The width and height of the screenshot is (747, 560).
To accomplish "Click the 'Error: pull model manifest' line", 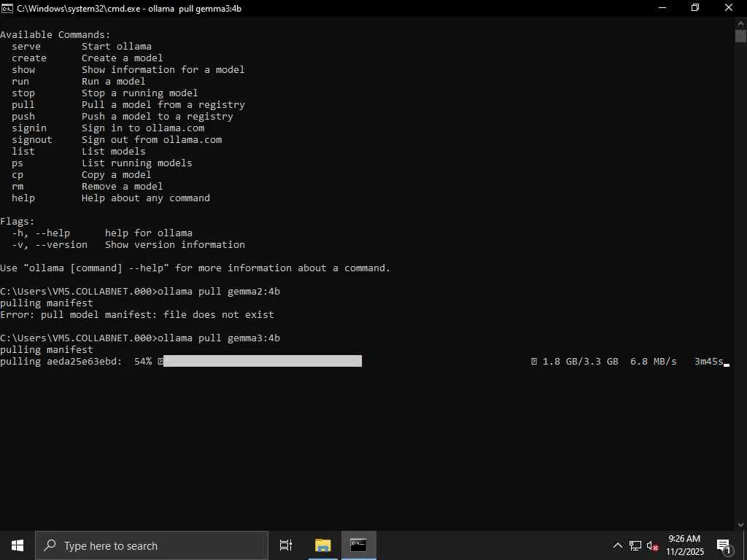I will point(137,315).
